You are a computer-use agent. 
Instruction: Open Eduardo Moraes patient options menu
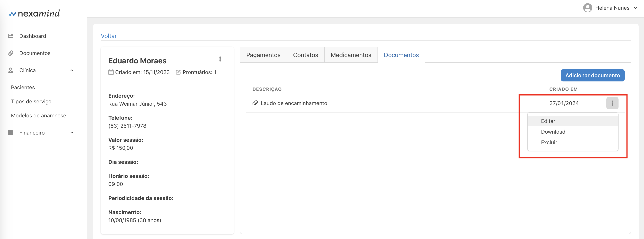point(220,59)
